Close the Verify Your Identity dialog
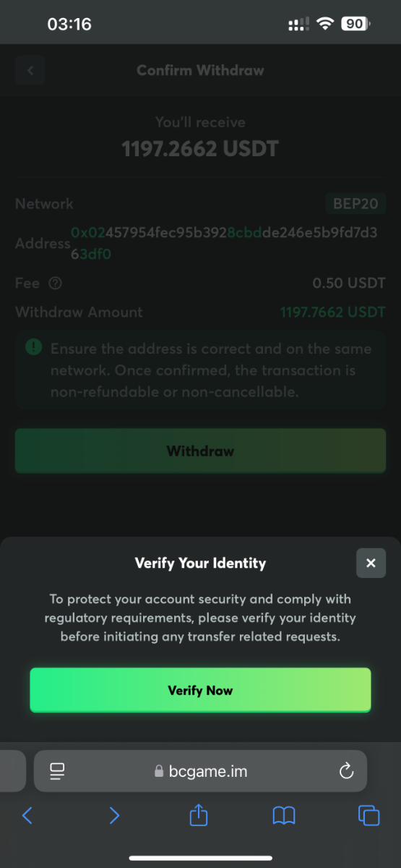The height and width of the screenshot is (868, 401). 371,563
